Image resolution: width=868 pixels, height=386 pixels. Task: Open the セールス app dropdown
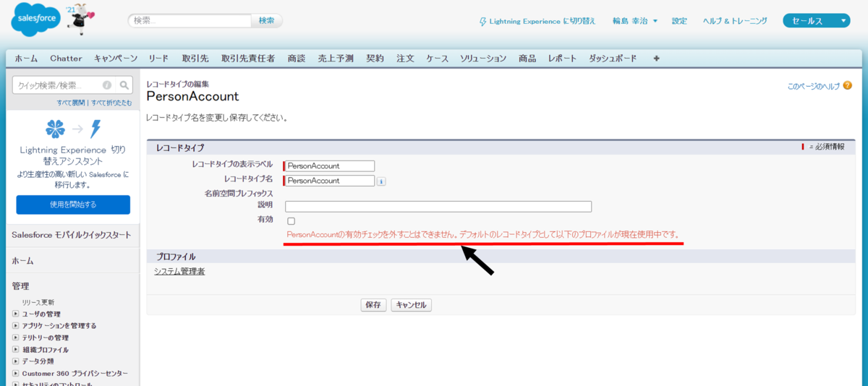point(816,21)
